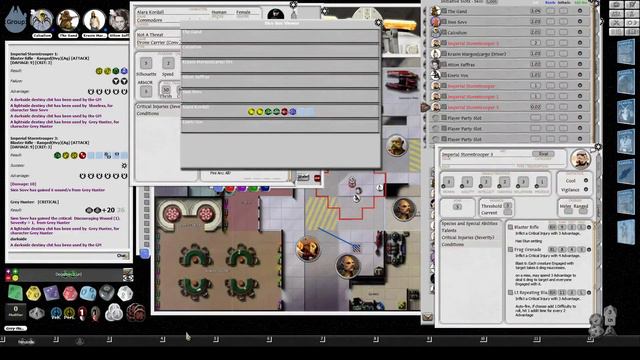The width and height of the screenshot is (640, 360).
Task: Select the Cool initiative radio button
Action: (586, 180)
